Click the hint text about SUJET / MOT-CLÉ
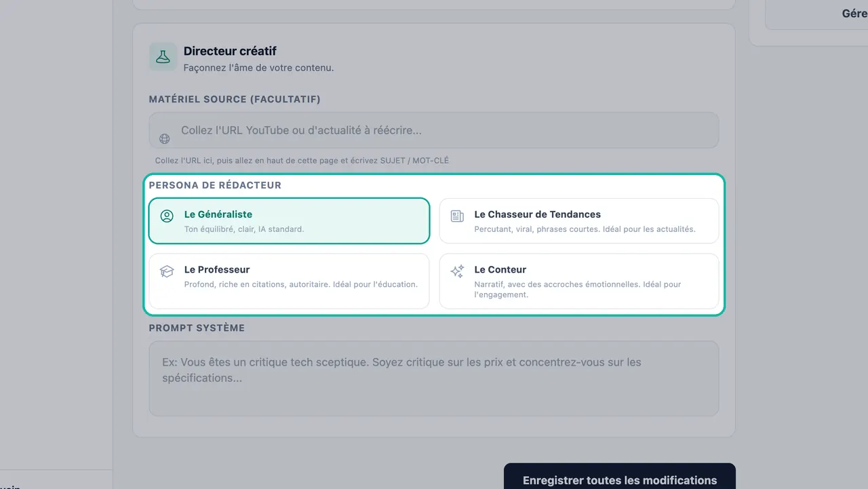 point(302,161)
